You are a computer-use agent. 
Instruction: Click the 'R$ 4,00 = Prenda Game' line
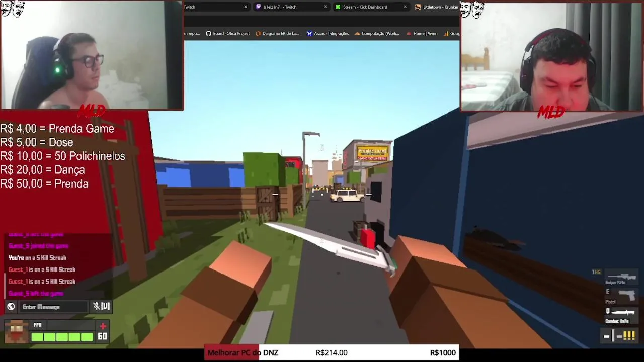click(x=57, y=129)
